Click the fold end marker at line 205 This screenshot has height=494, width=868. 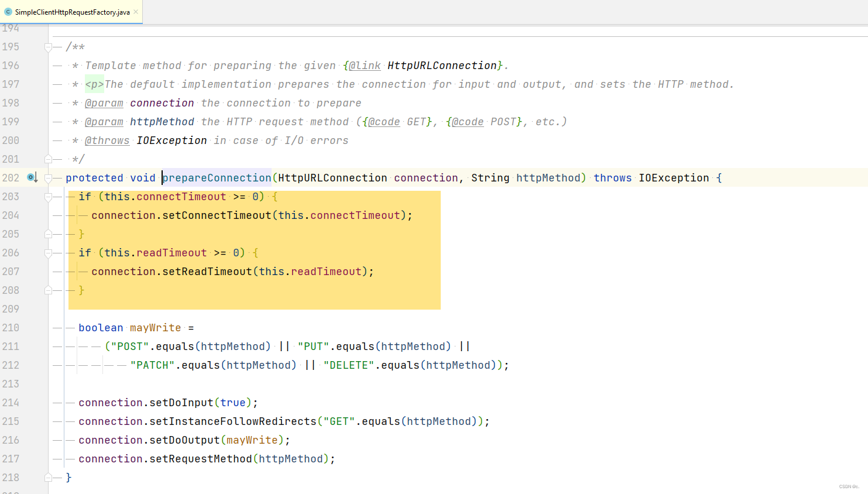coord(48,234)
